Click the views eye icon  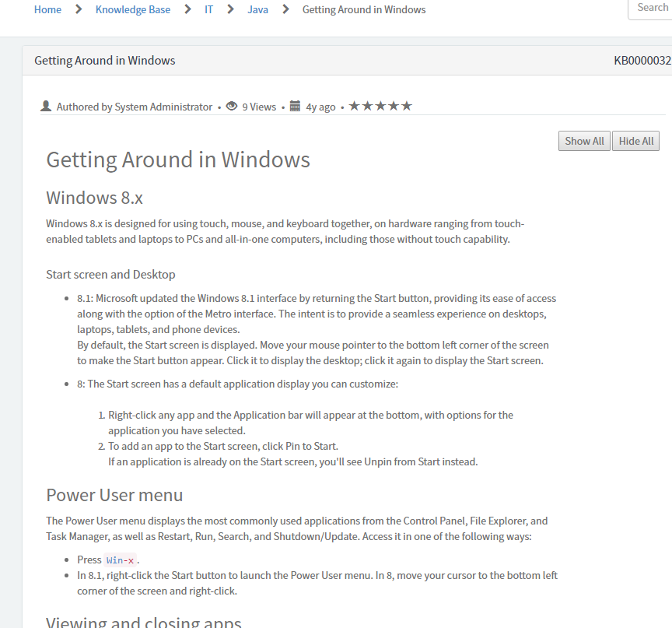tap(232, 106)
